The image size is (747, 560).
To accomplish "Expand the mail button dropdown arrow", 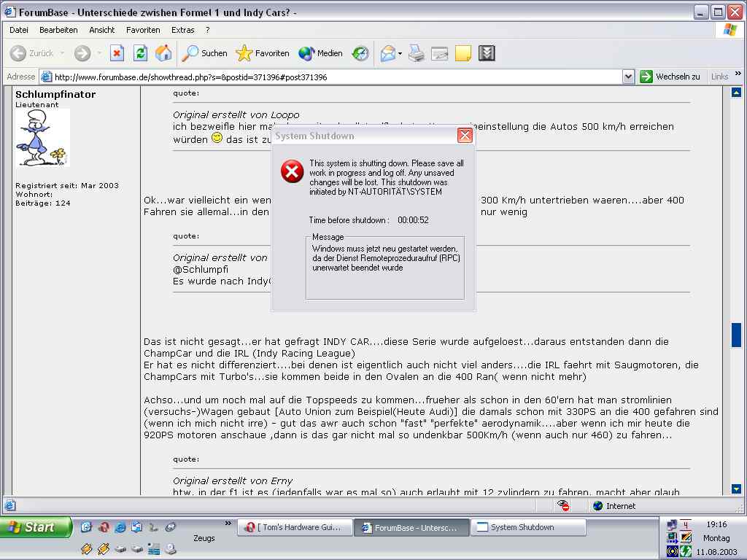I will coord(400,53).
